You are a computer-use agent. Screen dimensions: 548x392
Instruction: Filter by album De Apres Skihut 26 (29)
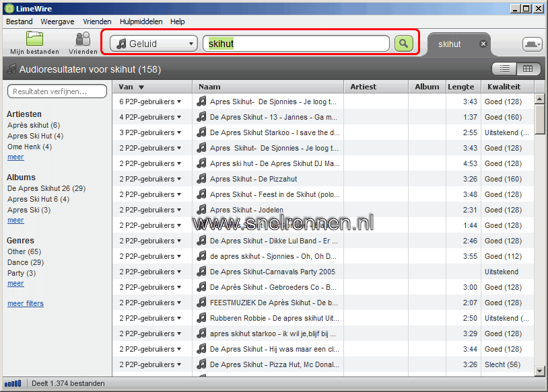(x=46, y=188)
